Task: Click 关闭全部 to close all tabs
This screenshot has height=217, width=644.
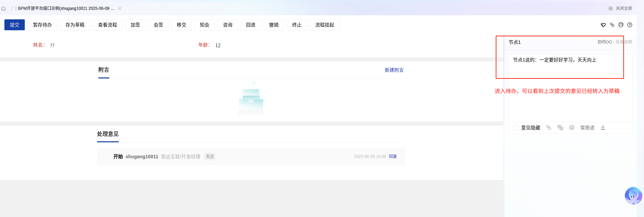Action: pos(621,8)
